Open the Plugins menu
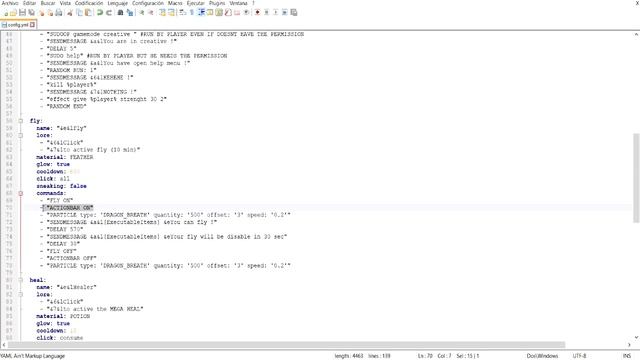This screenshot has height=360, width=640. (217, 3)
